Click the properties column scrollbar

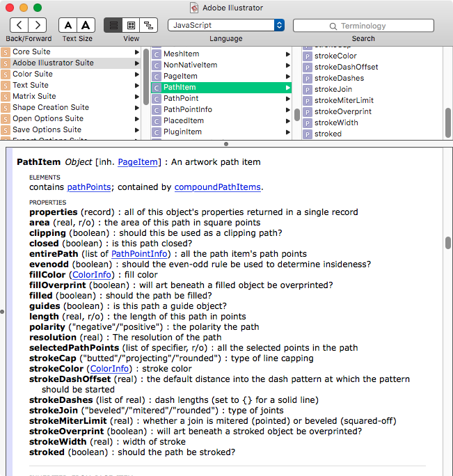(448, 122)
